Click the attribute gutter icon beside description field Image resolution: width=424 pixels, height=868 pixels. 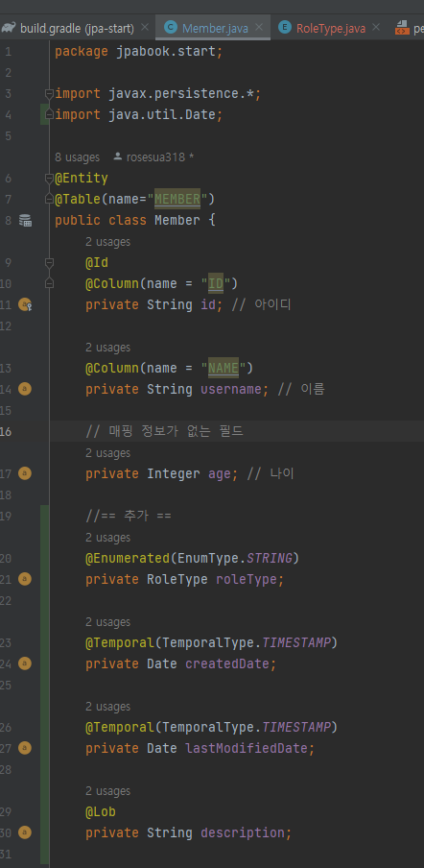25,832
